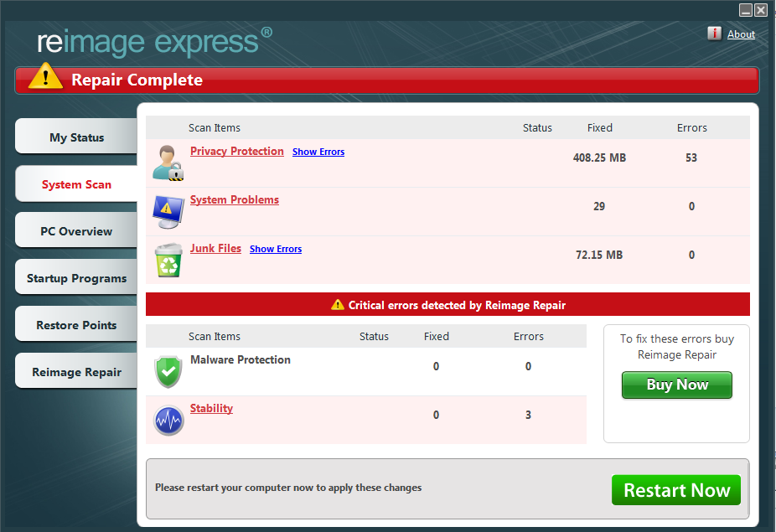Click the System Problems monitor icon
Screen dimensions: 776x532
tap(168, 211)
